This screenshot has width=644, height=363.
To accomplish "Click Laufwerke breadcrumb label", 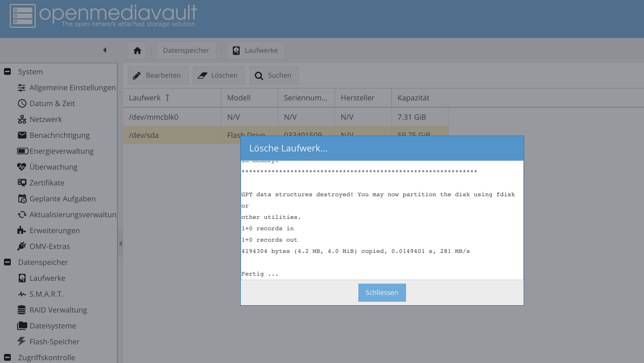I will [261, 50].
